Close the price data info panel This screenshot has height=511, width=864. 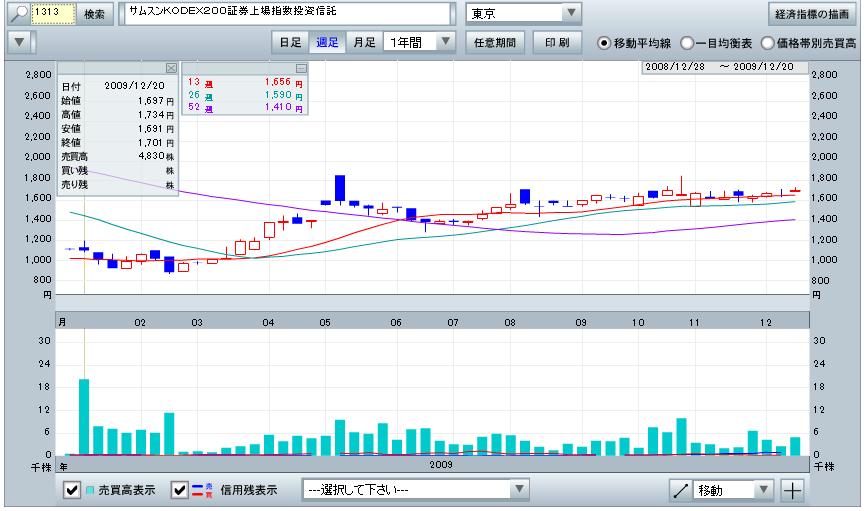pos(171,67)
